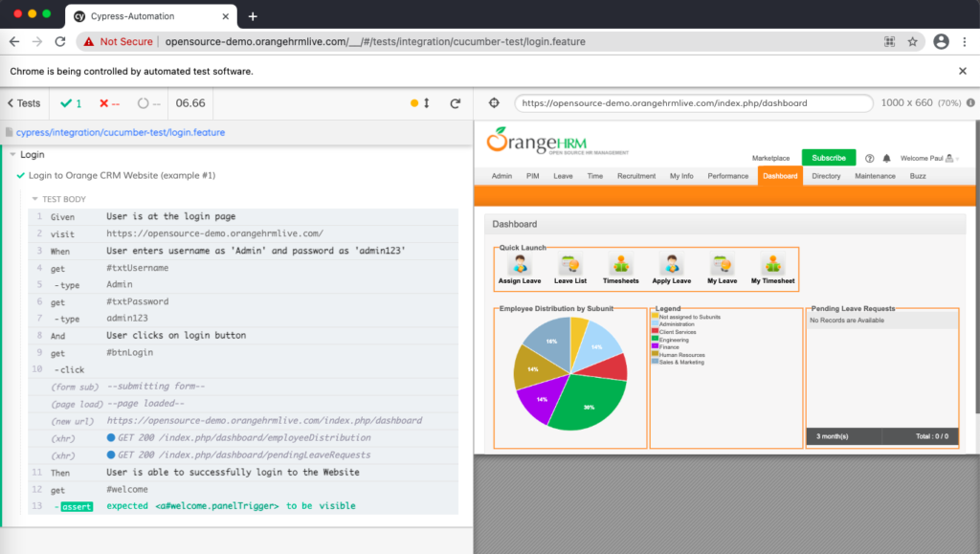Open Apply Leave quick launch icon
980x554 pixels.
671,265
